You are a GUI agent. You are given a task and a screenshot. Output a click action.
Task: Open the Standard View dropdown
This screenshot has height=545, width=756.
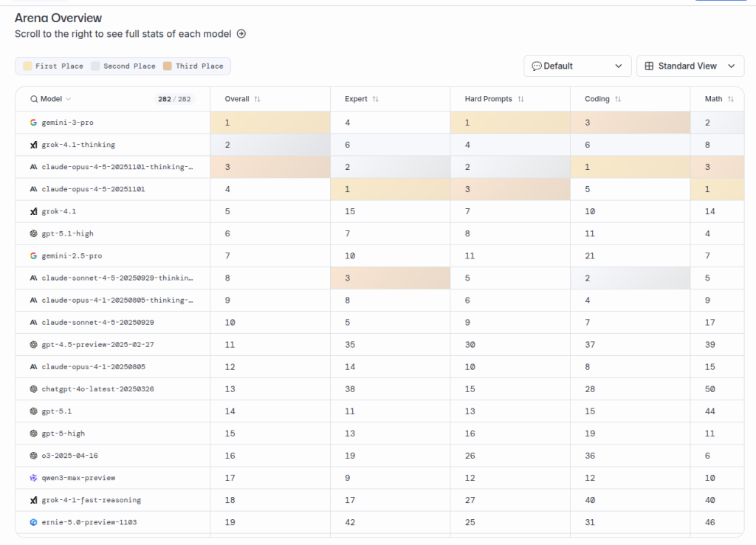(690, 66)
